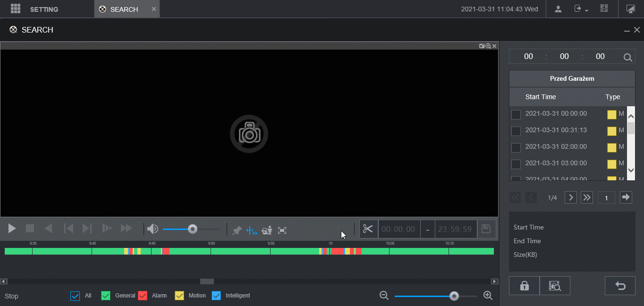Click the user account icon
644x306 pixels.
tap(558, 9)
